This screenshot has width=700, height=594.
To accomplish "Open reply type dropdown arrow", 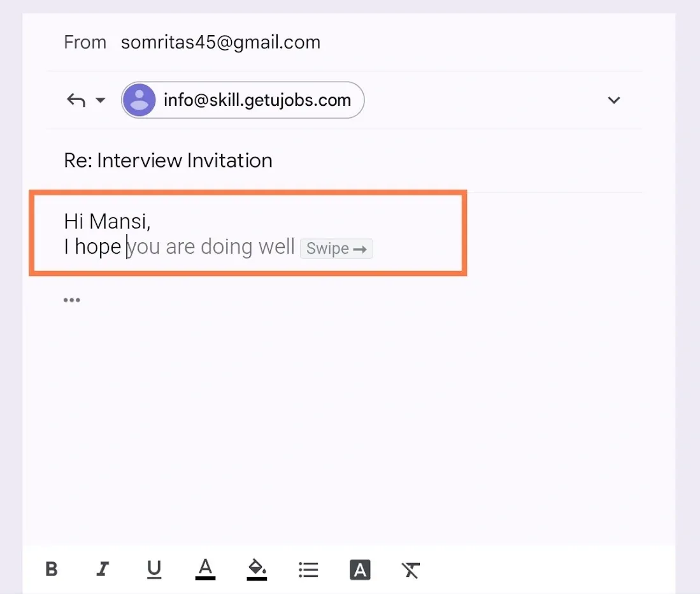I will pos(100,101).
